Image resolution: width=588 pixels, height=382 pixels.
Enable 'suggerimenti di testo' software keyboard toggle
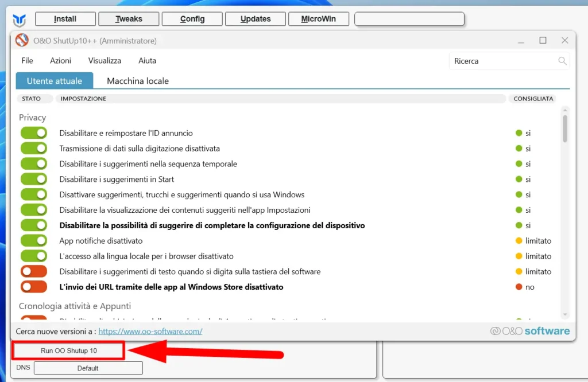(34, 271)
